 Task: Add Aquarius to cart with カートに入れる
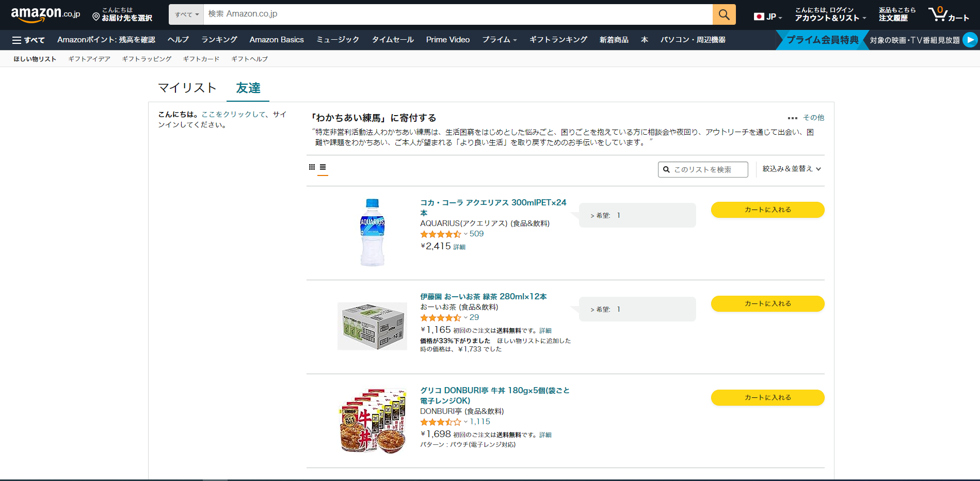tap(767, 210)
